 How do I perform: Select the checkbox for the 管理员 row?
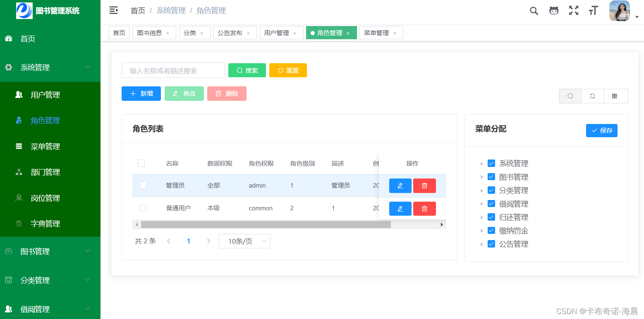143,185
